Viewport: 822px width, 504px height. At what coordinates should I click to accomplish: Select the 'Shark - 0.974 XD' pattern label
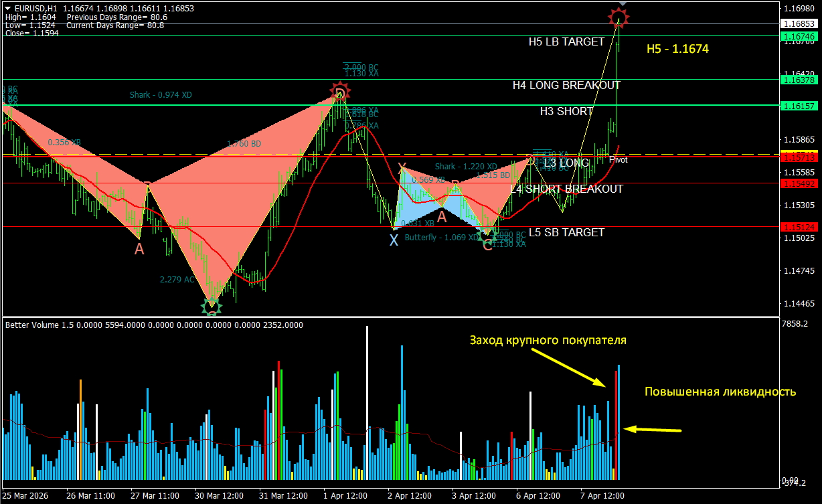162,94
